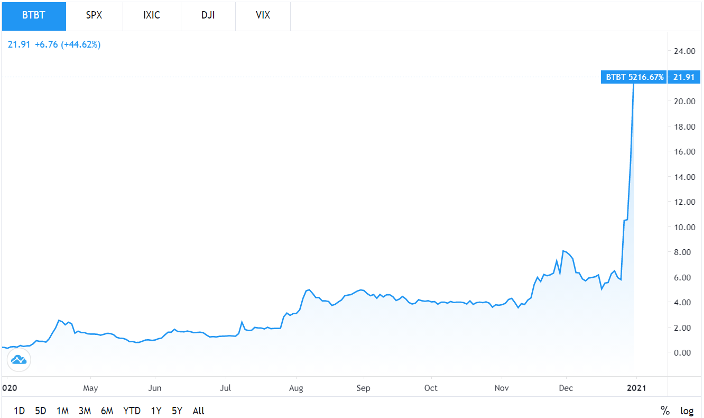Viewport: 704px width, 418px height.
Task: Choose the 1M time range
Action: [62, 410]
